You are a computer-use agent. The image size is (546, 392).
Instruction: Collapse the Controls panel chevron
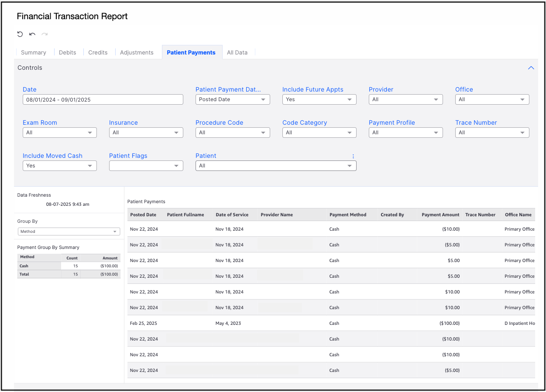point(531,68)
